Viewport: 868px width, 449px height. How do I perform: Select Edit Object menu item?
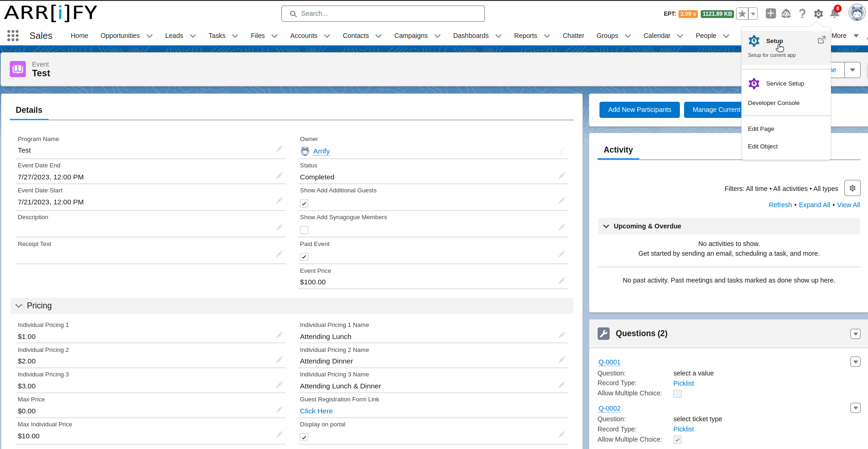point(763,147)
